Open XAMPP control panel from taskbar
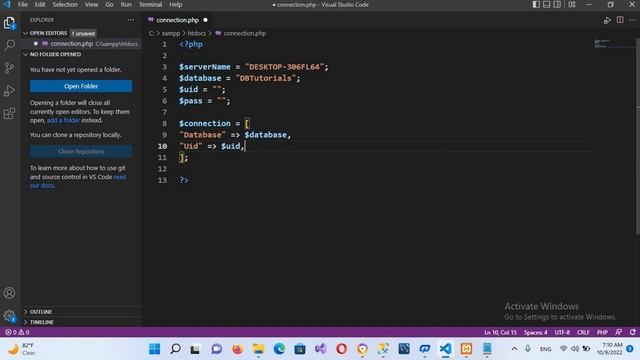The image size is (640, 360). coord(466,349)
